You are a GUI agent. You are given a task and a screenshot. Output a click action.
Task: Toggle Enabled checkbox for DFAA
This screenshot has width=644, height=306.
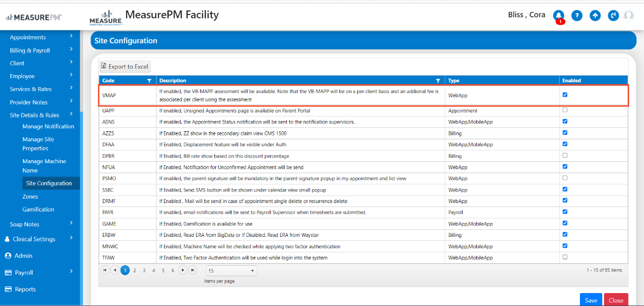point(565,144)
